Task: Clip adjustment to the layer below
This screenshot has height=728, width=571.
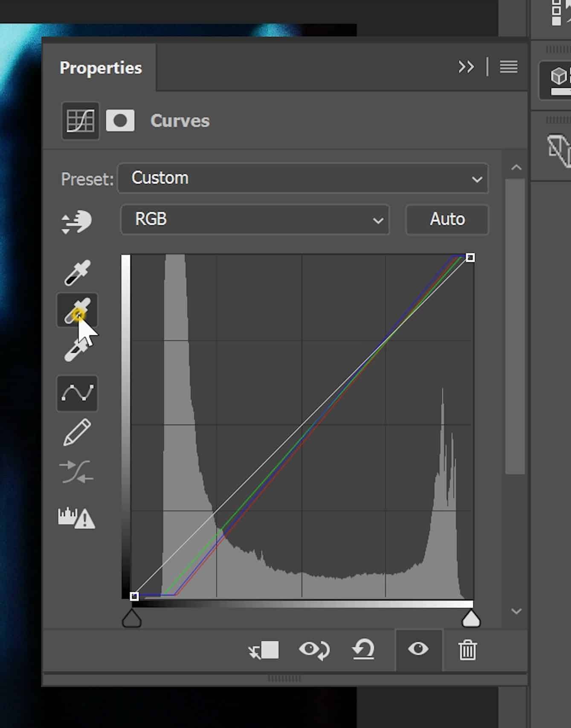Action: point(264,650)
